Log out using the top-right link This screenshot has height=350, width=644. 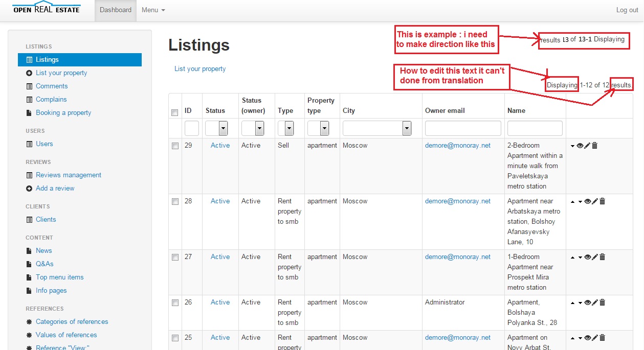627,10
